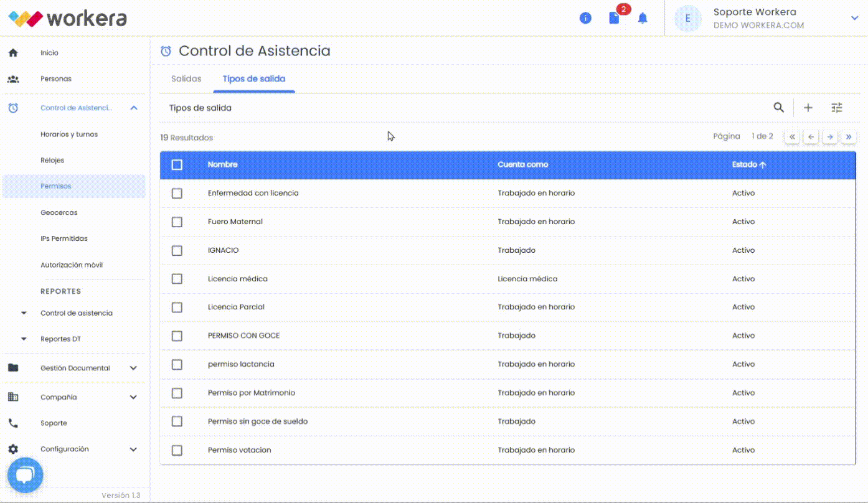Viewport: 868px width, 503px height.
Task: Switch to the Salidas tab
Action: click(x=186, y=79)
